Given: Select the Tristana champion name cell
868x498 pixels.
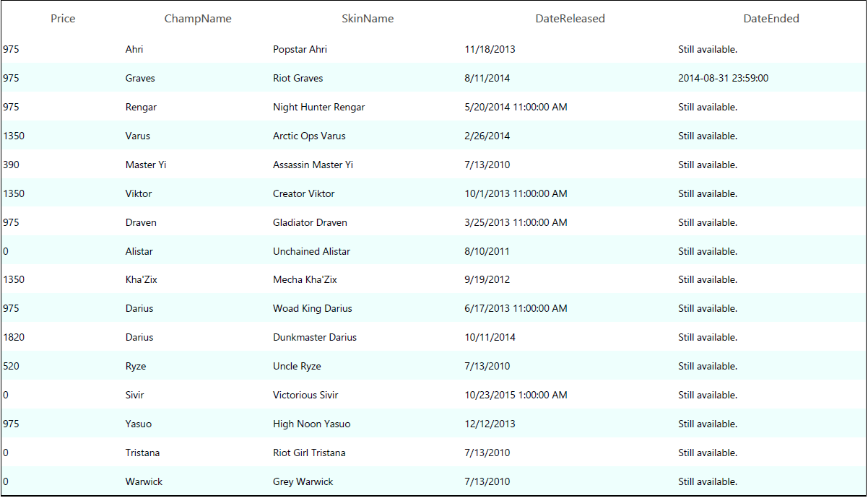Looking at the screenshot, I should [x=142, y=453].
